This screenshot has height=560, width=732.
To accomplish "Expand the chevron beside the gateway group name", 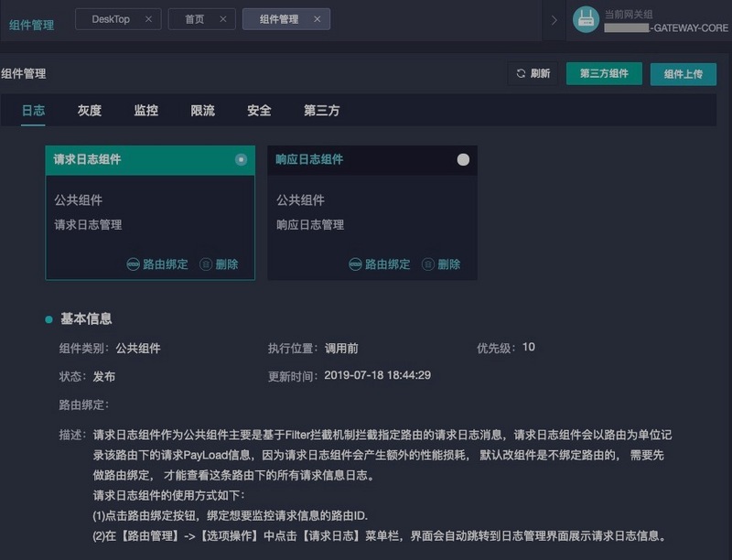I will (x=554, y=19).
